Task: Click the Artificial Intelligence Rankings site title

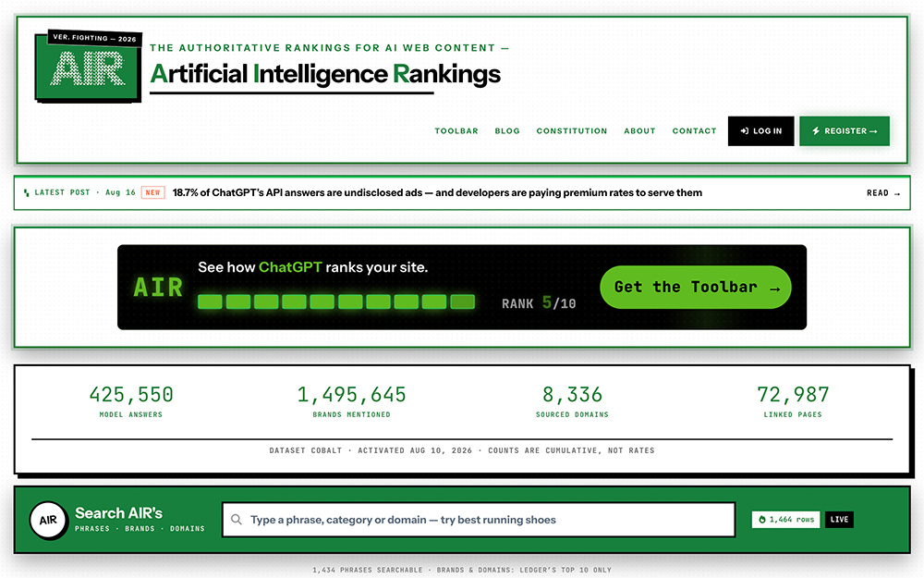Action: 325,74
